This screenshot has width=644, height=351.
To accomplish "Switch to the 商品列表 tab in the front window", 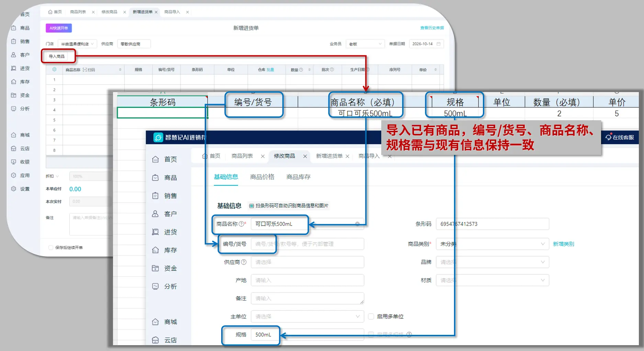I will (242, 156).
